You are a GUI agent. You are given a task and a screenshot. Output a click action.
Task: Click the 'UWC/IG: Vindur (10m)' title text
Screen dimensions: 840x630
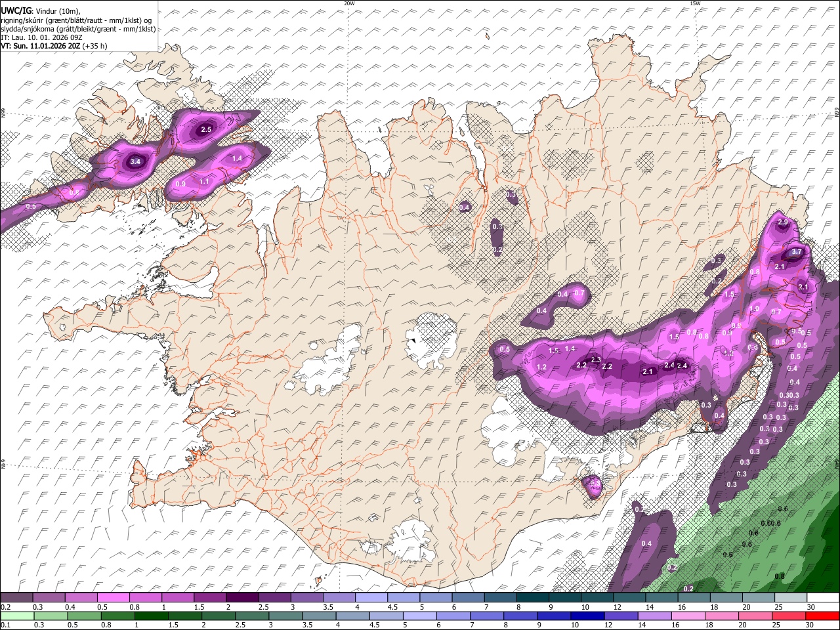(x=41, y=11)
